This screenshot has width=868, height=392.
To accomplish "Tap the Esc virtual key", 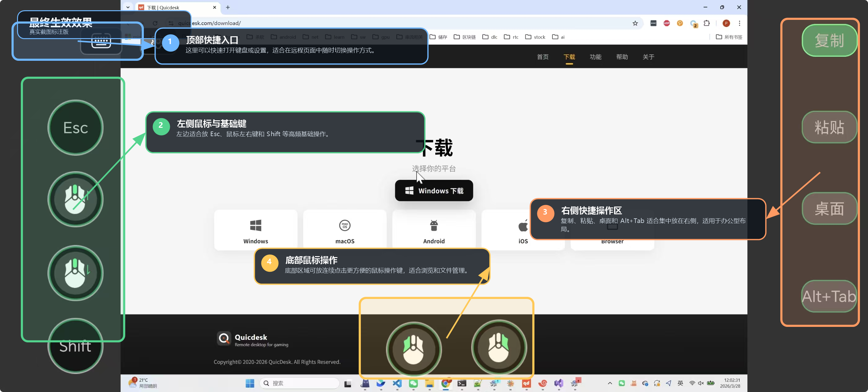I will 75,127.
